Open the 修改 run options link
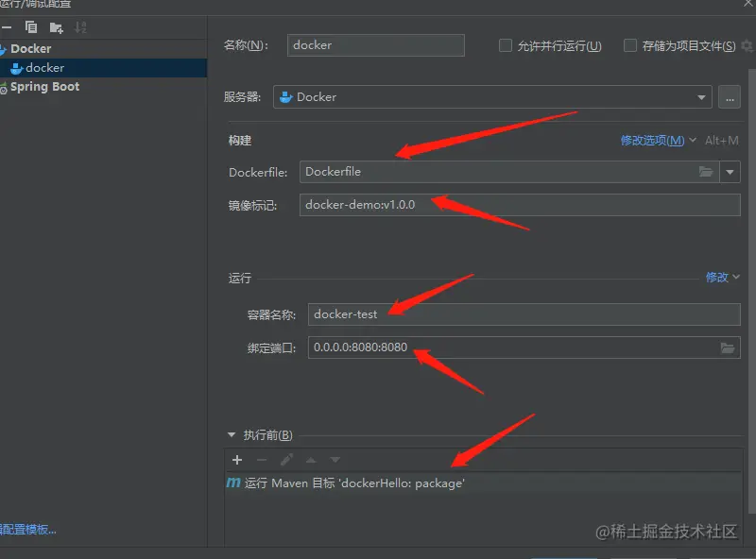 (722, 277)
